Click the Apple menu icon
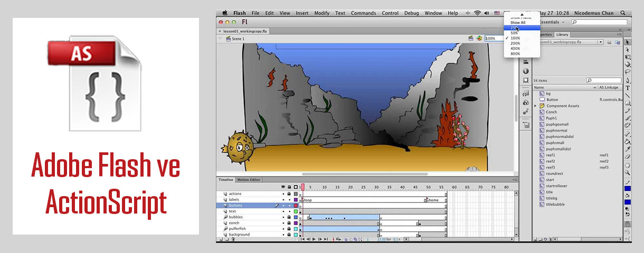Image resolution: width=644 pixels, height=253 pixels. [224, 13]
